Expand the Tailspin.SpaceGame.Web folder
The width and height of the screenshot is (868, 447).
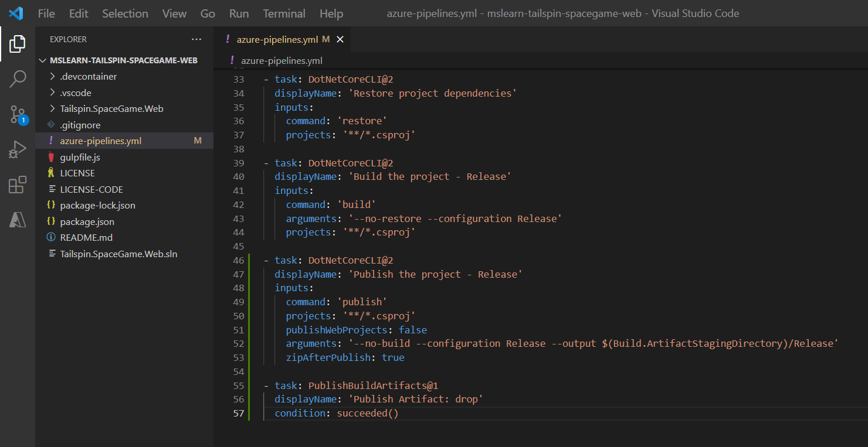pyautogui.click(x=53, y=109)
